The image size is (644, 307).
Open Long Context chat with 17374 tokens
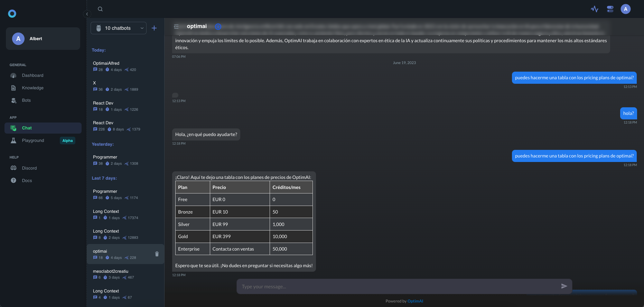[x=125, y=214]
